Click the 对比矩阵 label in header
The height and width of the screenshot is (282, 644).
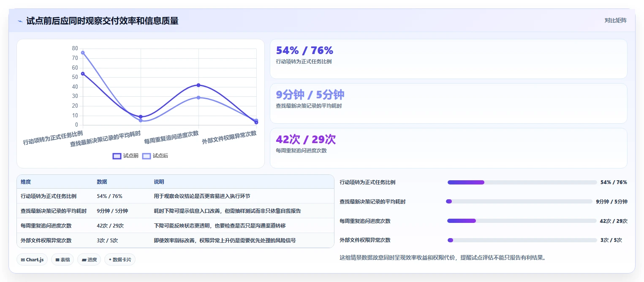(615, 20)
